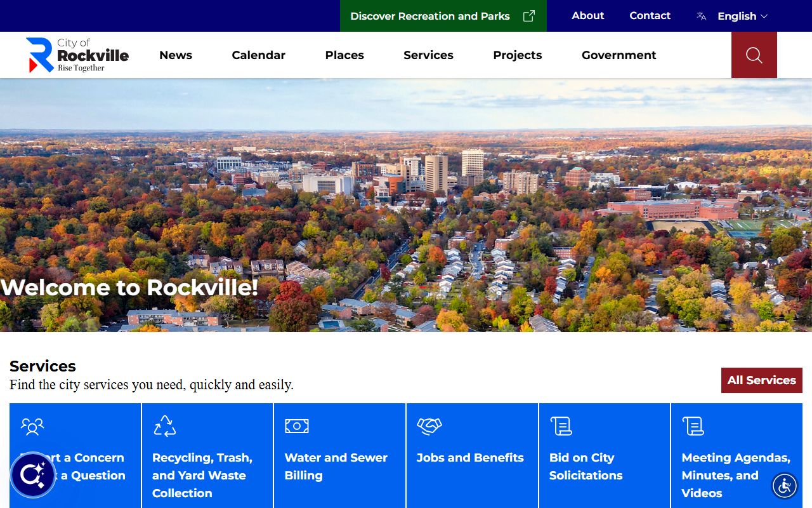
Task: Open the AI chat assistant icon
Action: [33, 475]
